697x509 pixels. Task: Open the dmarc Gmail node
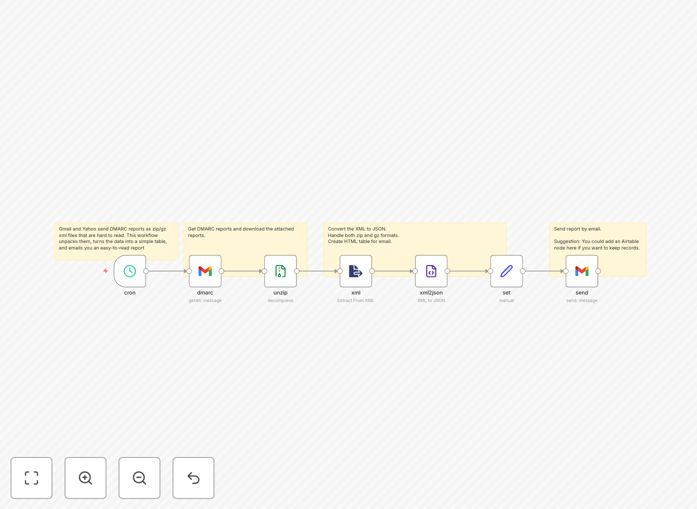(205, 271)
